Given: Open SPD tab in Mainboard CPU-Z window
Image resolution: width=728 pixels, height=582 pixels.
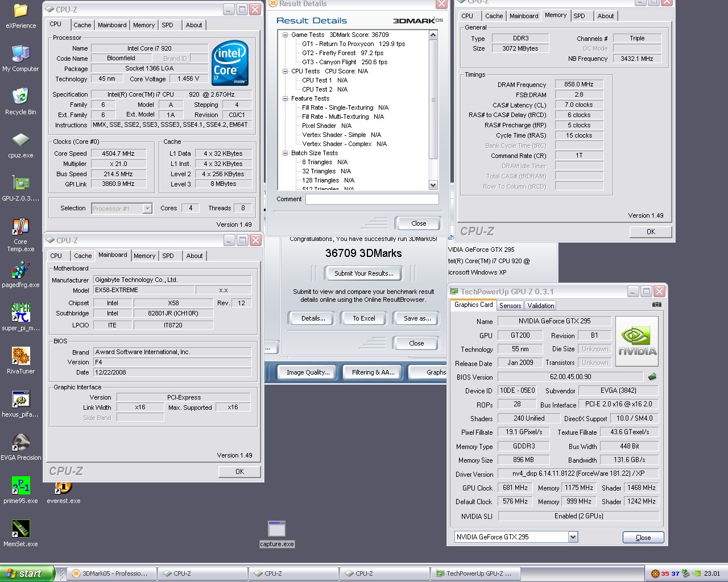Looking at the screenshot, I should coord(168,256).
